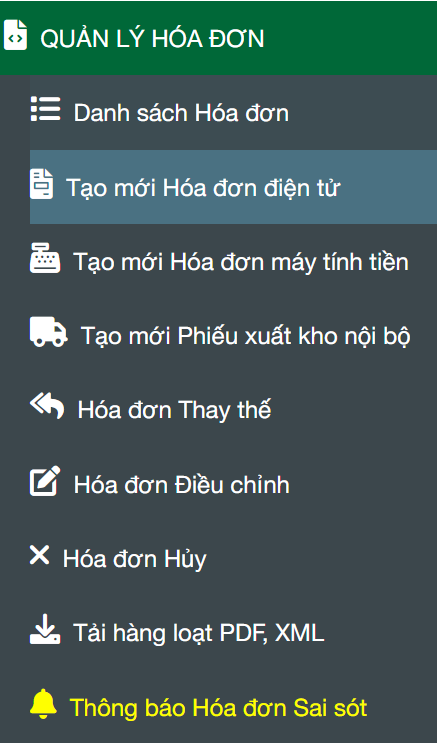Select the cash register icon

point(46,258)
